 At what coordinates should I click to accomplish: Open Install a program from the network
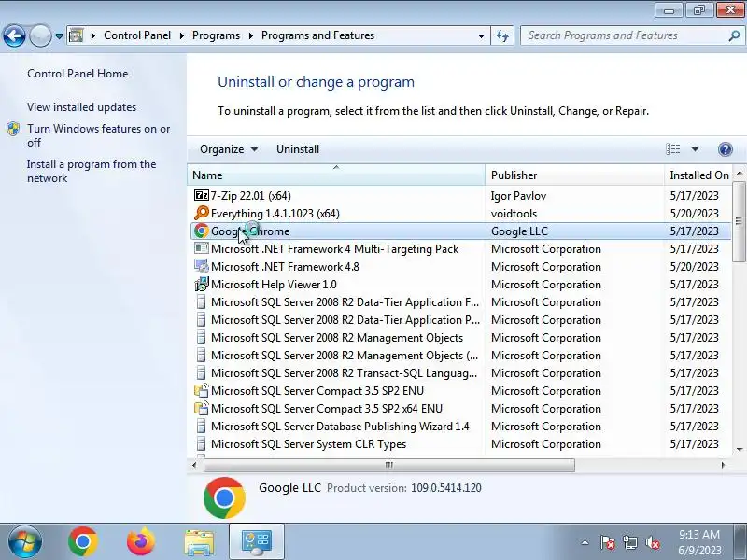tap(92, 172)
